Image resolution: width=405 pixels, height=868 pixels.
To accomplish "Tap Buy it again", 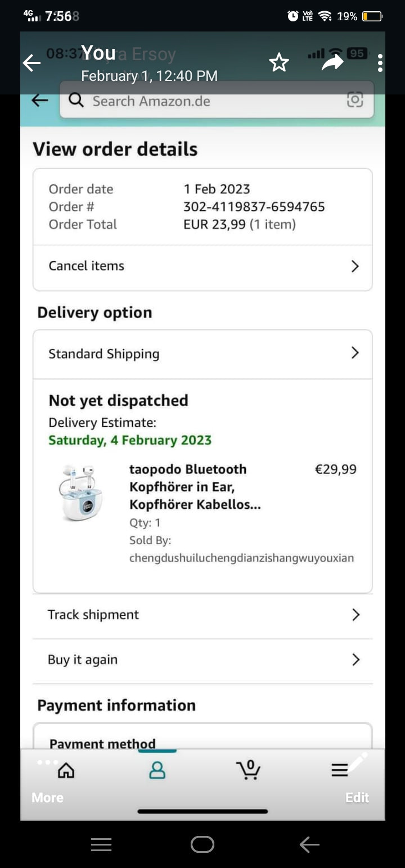I will 202,660.
